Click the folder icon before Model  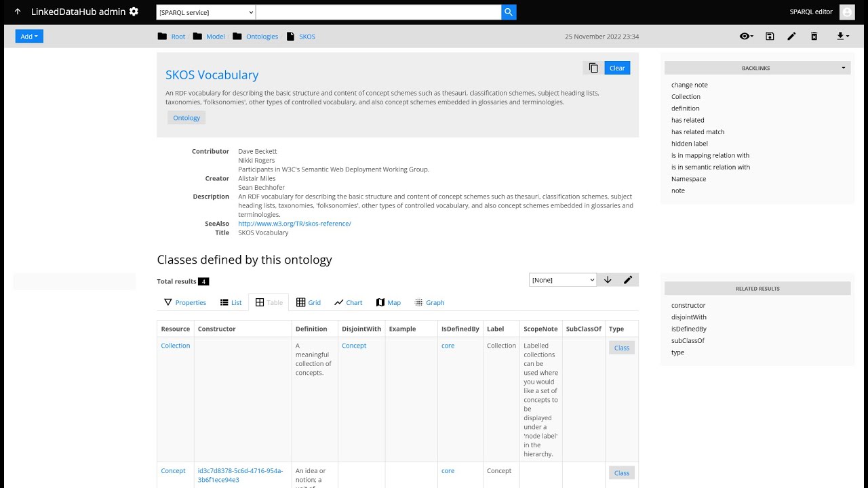click(x=197, y=37)
